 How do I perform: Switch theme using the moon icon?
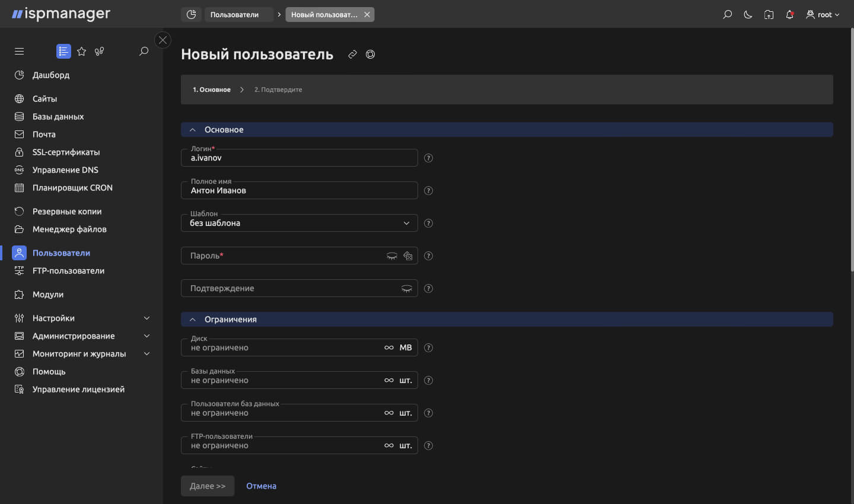click(748, 14)
